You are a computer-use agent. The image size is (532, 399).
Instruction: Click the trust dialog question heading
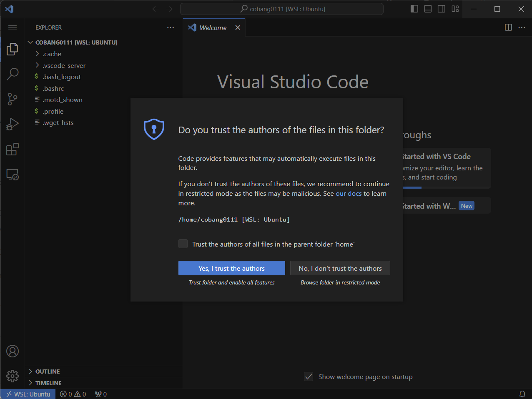pyautogui.click(x=281, y=130)
